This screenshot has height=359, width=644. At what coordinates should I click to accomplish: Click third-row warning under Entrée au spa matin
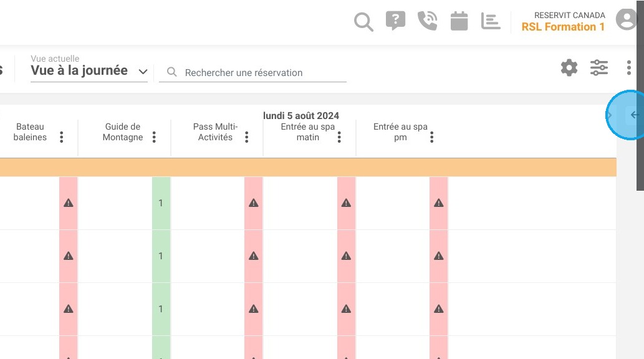point(346,309)
